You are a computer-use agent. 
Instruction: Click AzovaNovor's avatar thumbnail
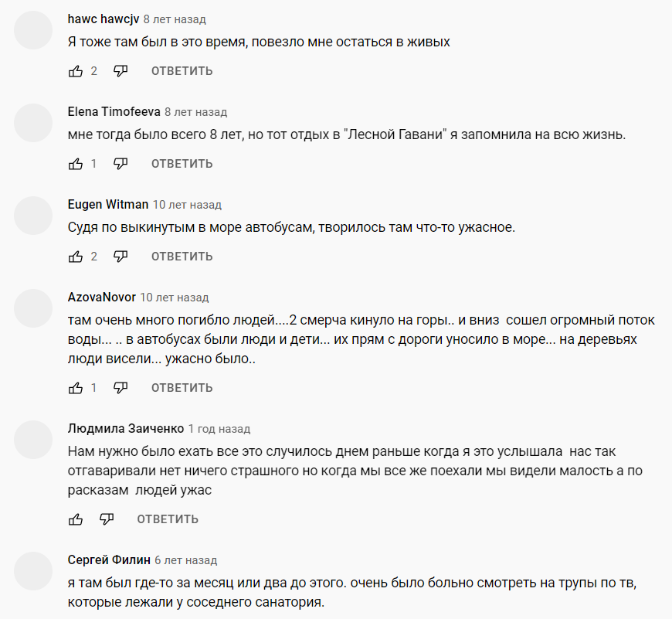pyautogui.click(x=33, y=308)
